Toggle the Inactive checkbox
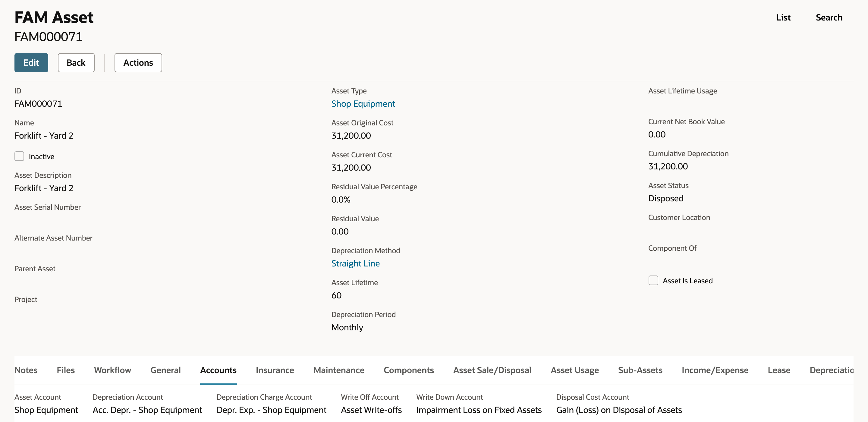Image resolution: width=868 pixels, height=422 pixels. click(19, 156)
